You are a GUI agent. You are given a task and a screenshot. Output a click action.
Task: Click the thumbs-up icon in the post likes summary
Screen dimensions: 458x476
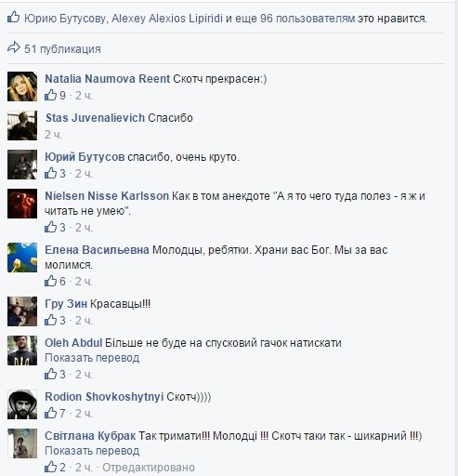pyautogui.click(x=13, y=18)
